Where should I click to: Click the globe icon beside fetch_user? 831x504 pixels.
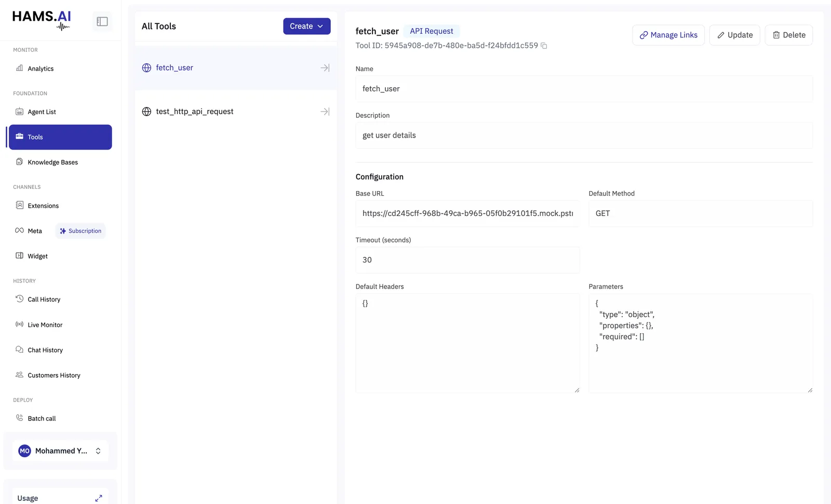click(x=146, y=68)
